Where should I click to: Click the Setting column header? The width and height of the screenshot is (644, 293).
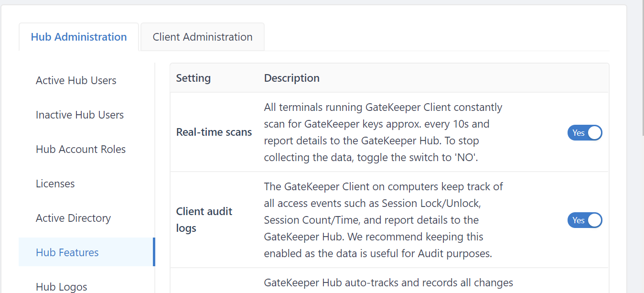193,78
